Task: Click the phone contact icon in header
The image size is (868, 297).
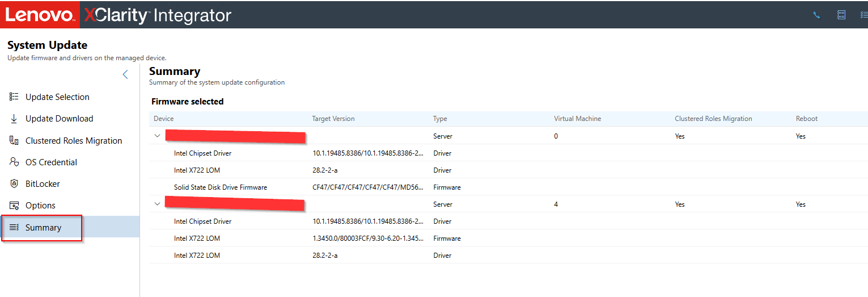Action: [816, 15]
